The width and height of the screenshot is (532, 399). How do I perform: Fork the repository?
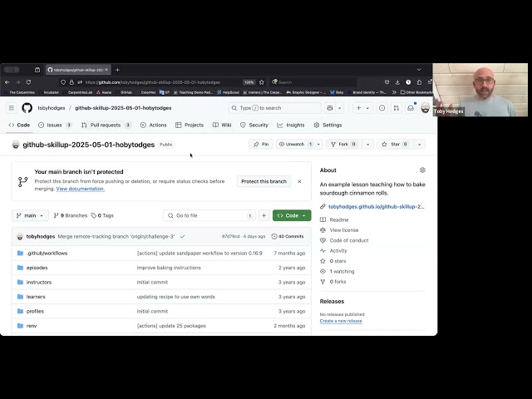coord(343,144)
